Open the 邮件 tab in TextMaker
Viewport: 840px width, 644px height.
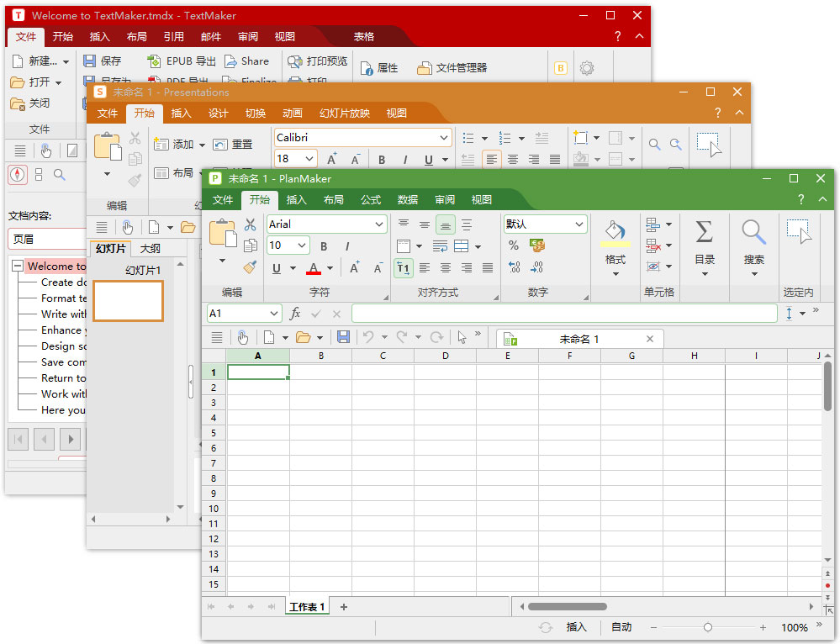tap(210, 36)
